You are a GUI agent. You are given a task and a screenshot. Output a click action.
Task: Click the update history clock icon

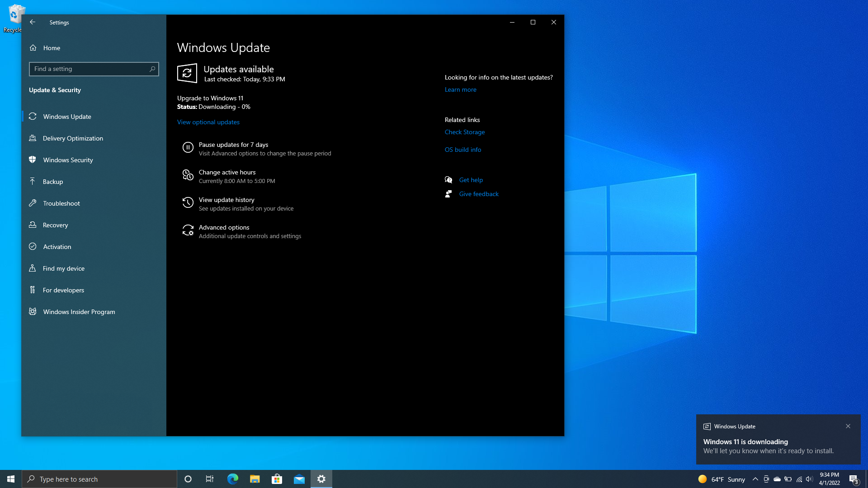pos(188,202)
